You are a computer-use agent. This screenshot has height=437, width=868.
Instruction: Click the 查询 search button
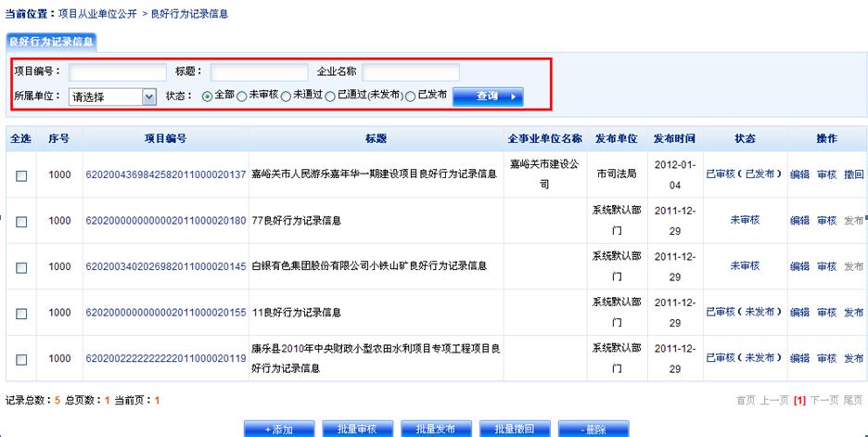[x=488, y=96]
